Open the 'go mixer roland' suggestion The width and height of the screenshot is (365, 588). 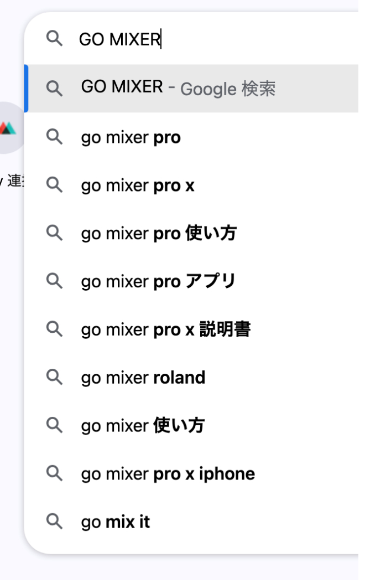coord(143,377)
